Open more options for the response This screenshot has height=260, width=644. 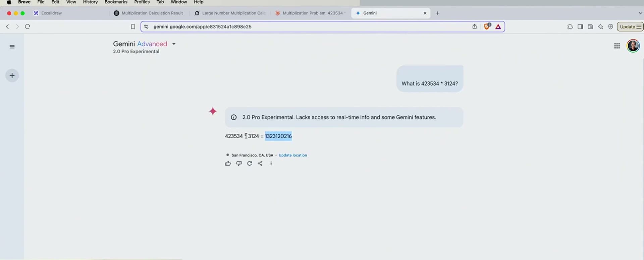click(x=271, y=164)
